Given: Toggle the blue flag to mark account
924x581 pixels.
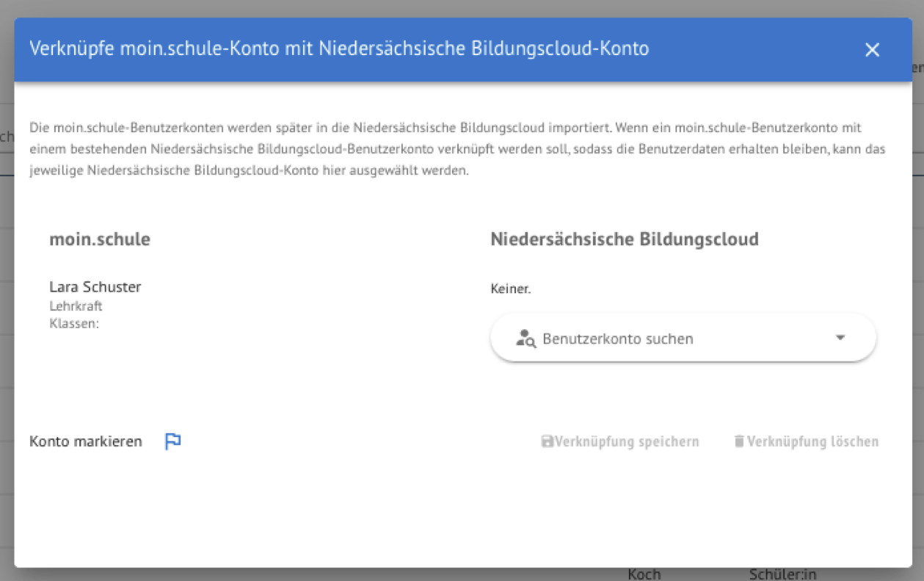Looking at the screenshot, I should point(172,441).
